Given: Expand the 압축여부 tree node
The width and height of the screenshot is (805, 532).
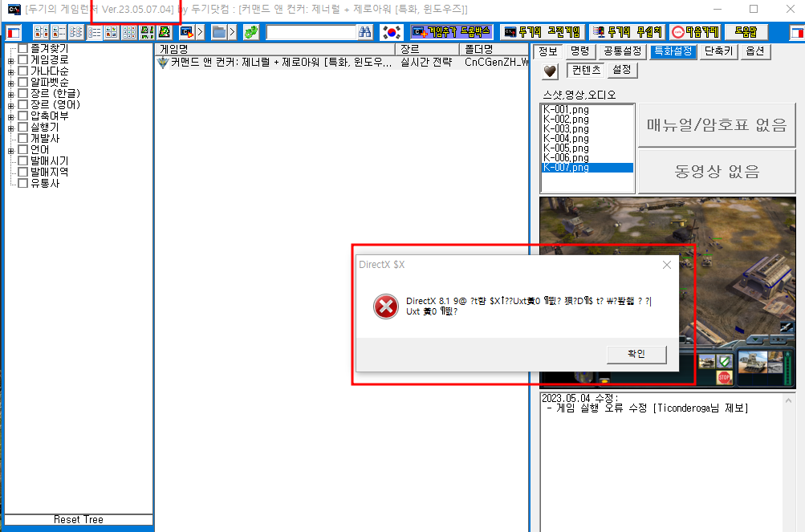Looking at the screenshot, I should click(10, 117).
